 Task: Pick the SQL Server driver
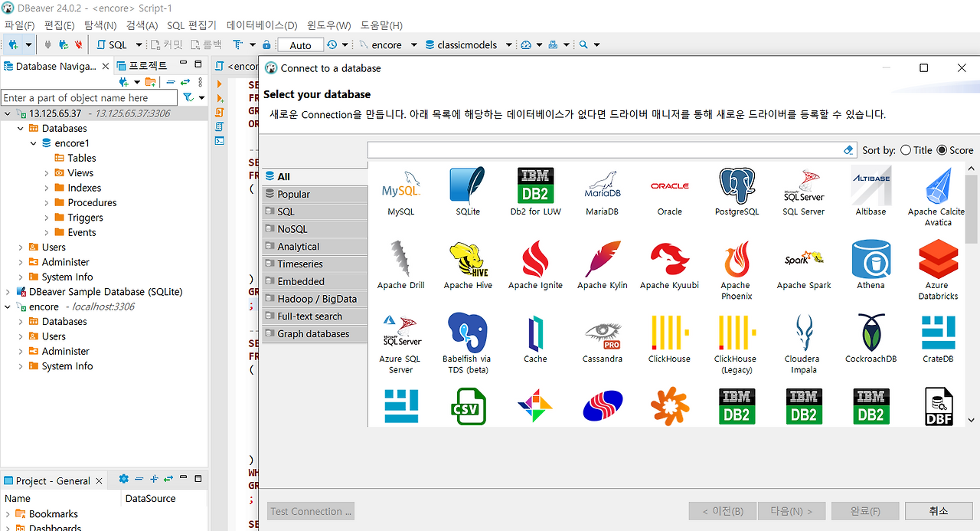tap(803, 192)
